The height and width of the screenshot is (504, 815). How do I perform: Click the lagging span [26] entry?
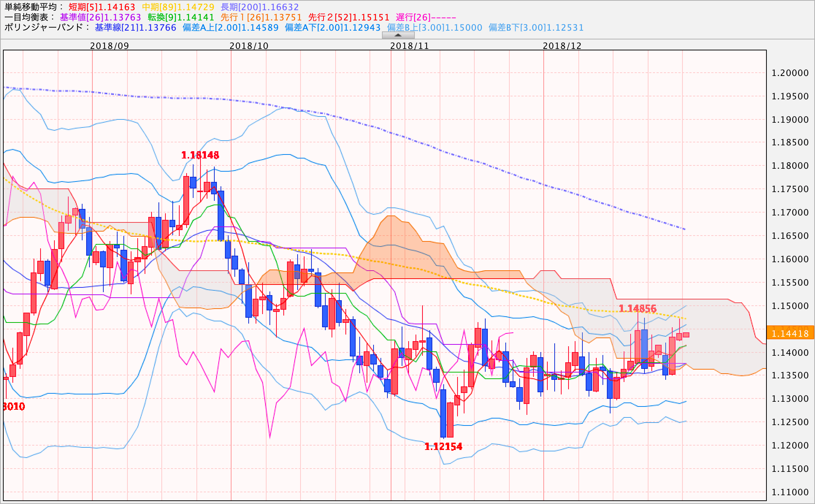coord(426,17)
